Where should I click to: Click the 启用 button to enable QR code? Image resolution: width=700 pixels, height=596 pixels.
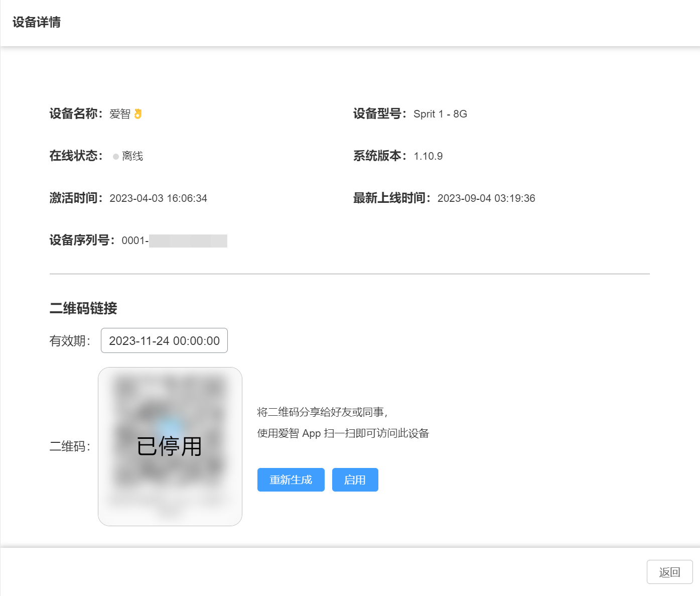coord(355,480)
